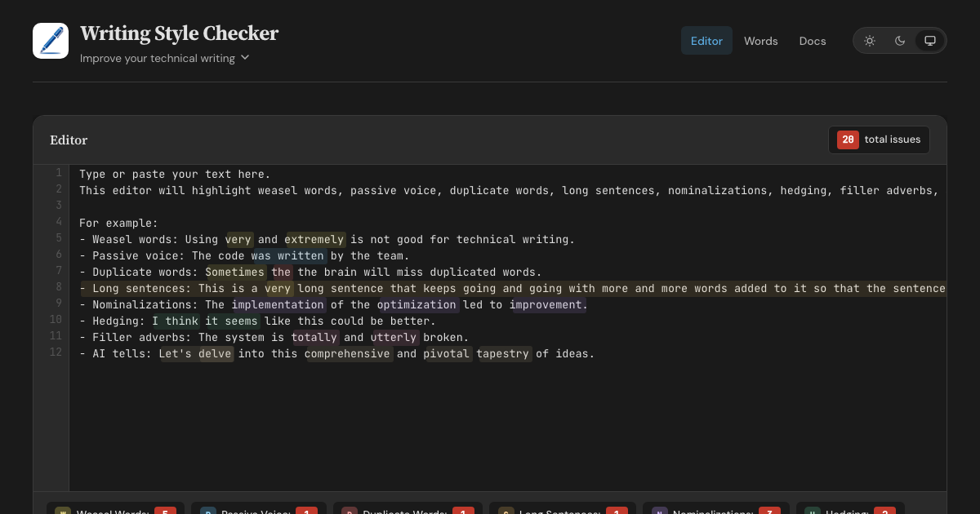This screenshot has width=980, height=514.
Task: Click highlighted phrase 'it seems'
Action: 232,321
